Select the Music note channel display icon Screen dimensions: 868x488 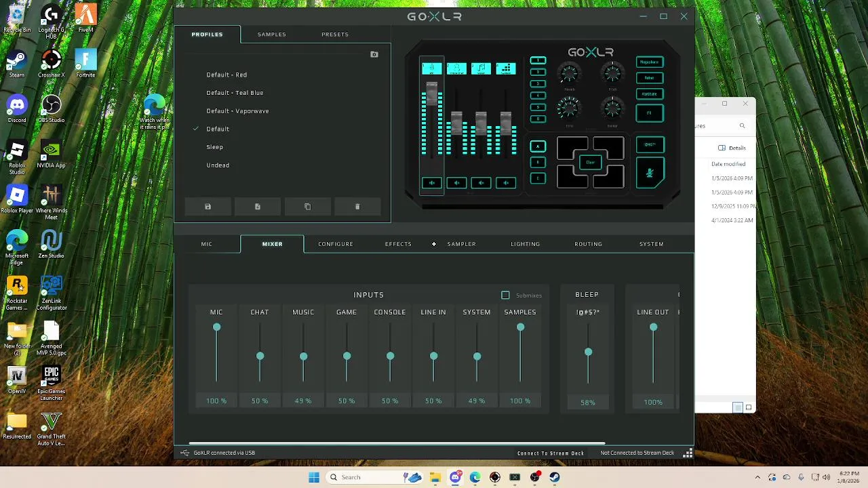481,68
